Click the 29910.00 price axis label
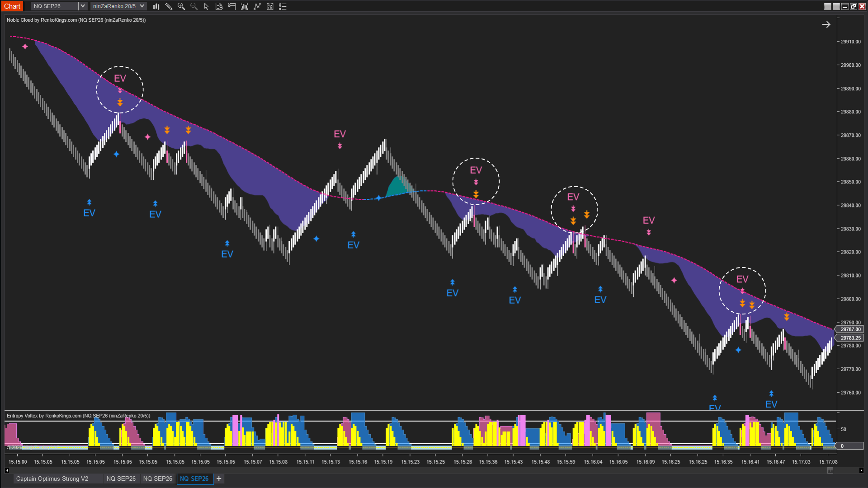This screenshot has width=868, height=488. 850,42
